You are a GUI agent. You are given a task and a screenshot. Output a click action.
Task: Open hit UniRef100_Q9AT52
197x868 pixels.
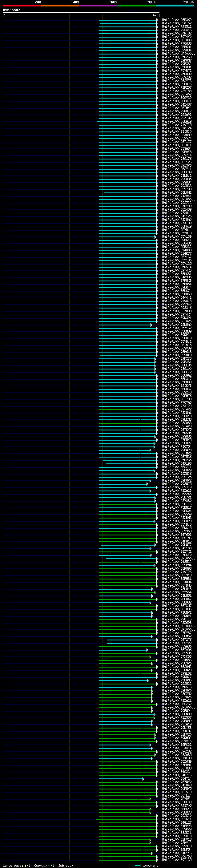(177, 23)
